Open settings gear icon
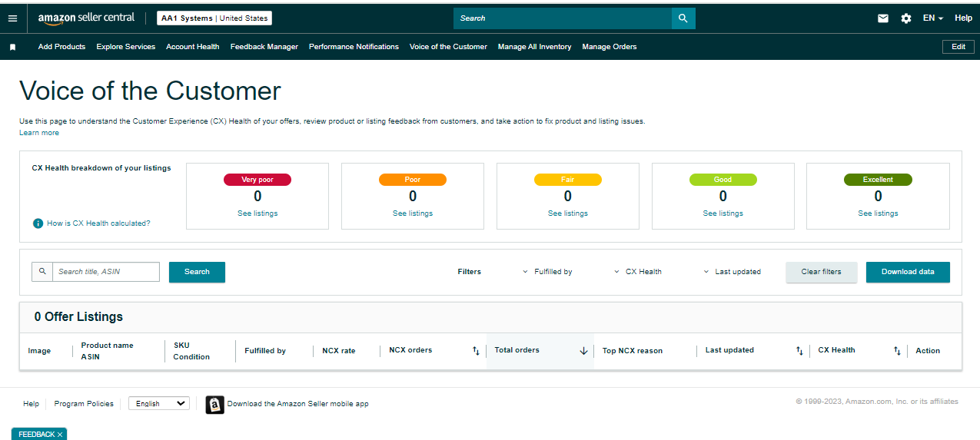The height and width of the screenshot is (440, 980). [x=906, y=18]
